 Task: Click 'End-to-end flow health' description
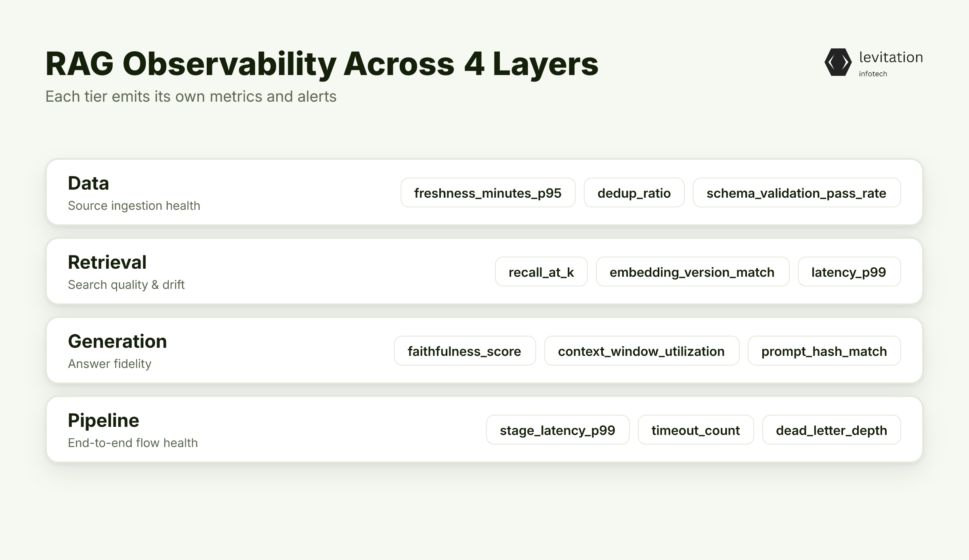tap(133, 443)
